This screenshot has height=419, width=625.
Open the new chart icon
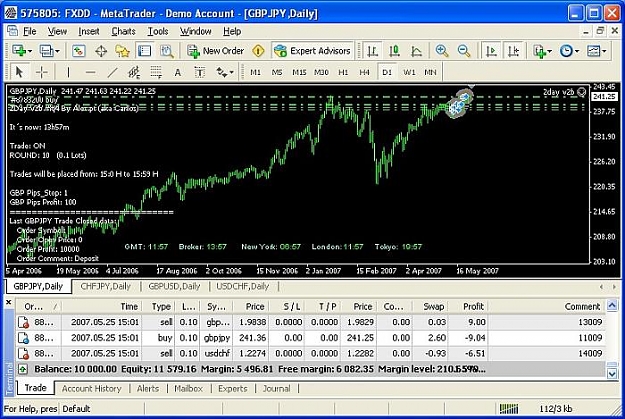[21, 51]
